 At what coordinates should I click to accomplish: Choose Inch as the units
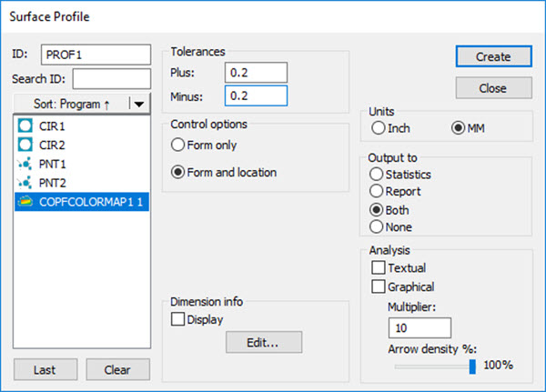(x=377, y=128)
